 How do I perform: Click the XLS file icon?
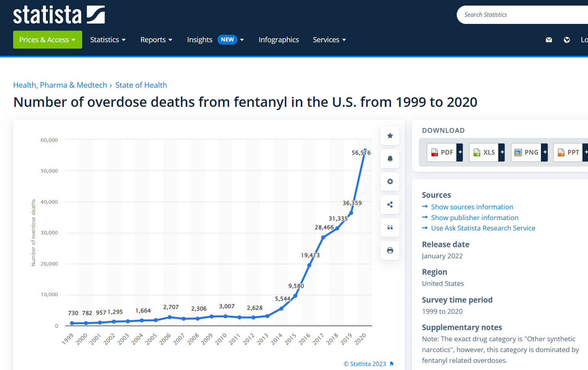(477, 152)
